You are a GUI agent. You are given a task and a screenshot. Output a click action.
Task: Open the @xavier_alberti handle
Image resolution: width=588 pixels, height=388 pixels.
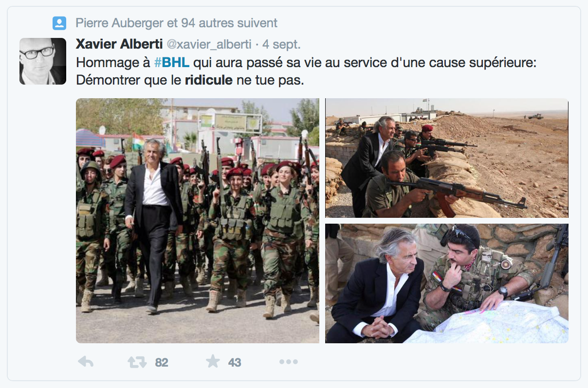(209, 45)
